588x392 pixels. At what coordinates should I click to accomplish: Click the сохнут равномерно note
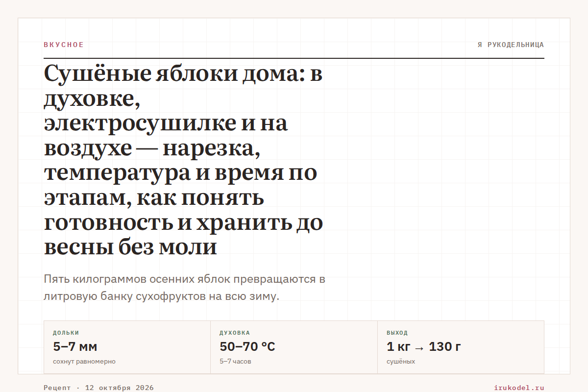[84, 362]
